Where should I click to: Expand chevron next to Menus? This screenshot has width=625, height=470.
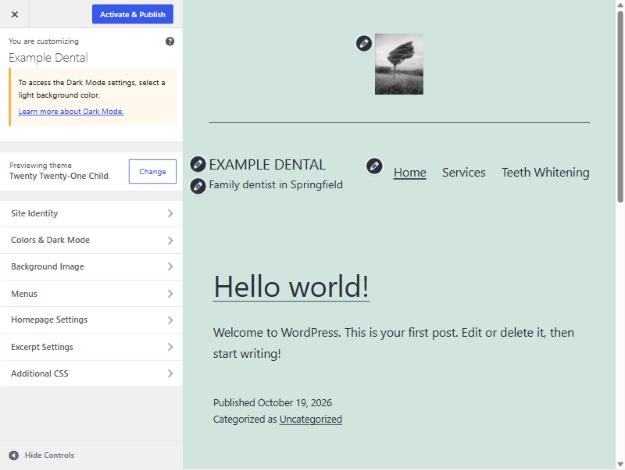tap(170, 294)
